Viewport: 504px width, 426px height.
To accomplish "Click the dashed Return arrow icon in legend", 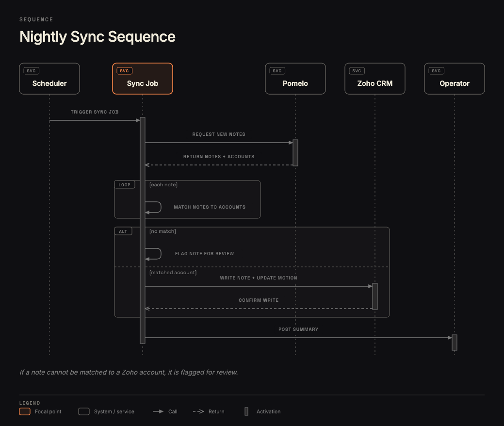I will (x=198, y=411).
